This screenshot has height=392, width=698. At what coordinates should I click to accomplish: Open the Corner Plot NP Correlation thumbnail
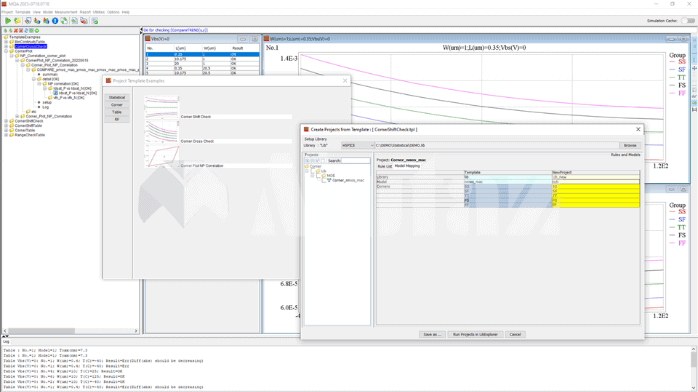coord(161,157)
